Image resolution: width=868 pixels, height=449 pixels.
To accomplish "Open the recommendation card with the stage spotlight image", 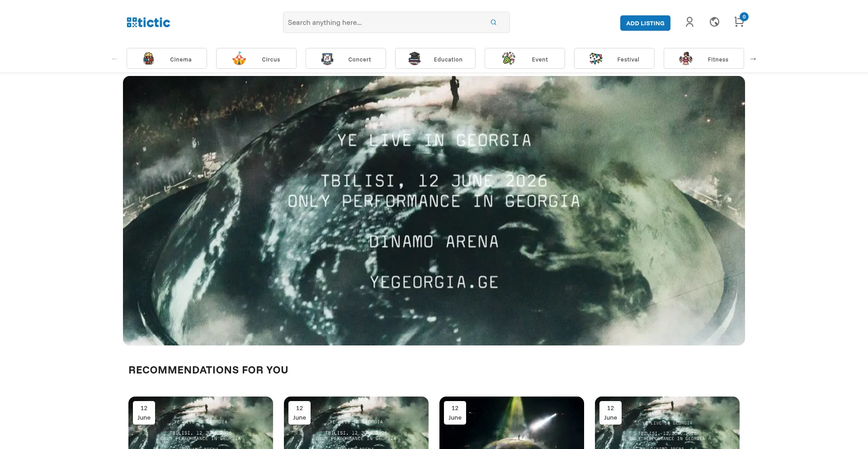I will [512, 423].
